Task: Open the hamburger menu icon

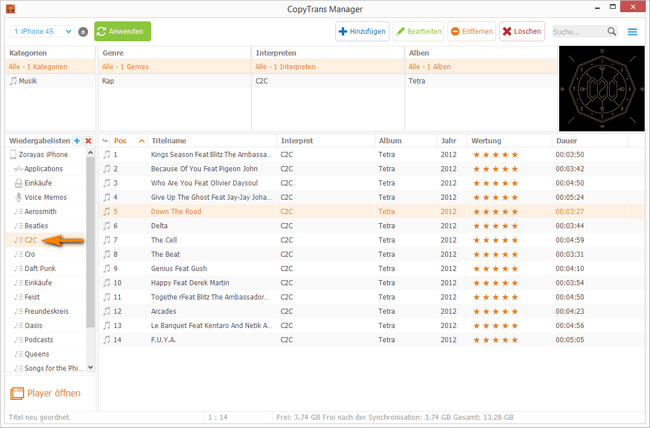Action: [632, 32]
